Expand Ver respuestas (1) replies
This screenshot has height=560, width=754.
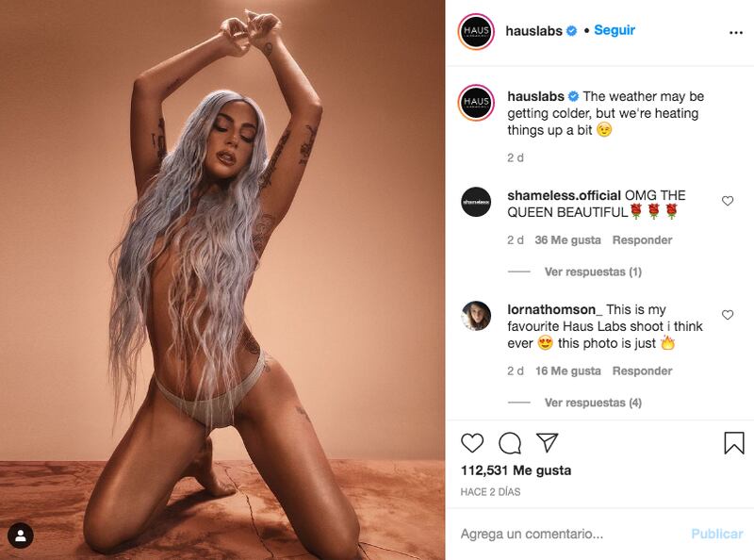coord(593,272)
